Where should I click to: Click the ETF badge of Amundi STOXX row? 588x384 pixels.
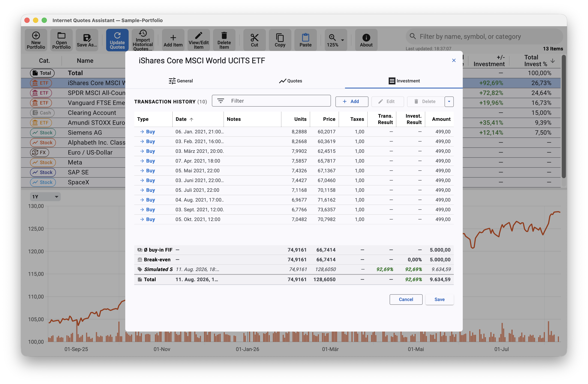tap(41, 123)
